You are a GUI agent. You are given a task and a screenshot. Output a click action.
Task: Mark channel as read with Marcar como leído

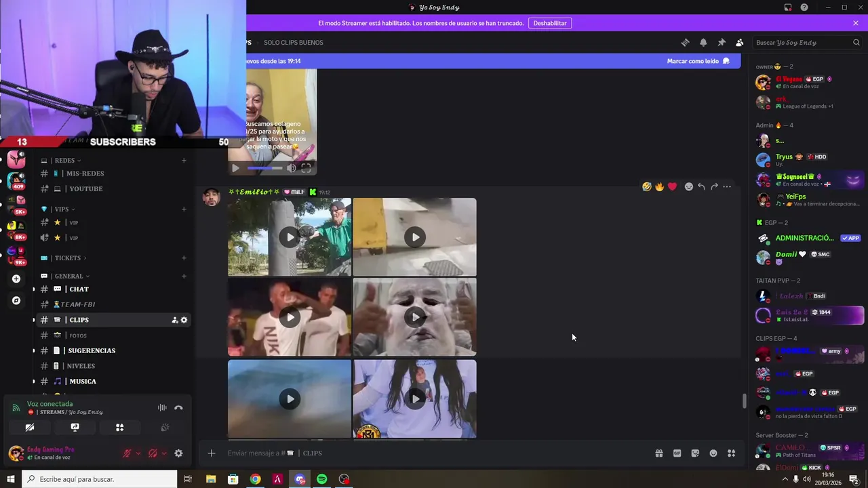tap(698, 61)
